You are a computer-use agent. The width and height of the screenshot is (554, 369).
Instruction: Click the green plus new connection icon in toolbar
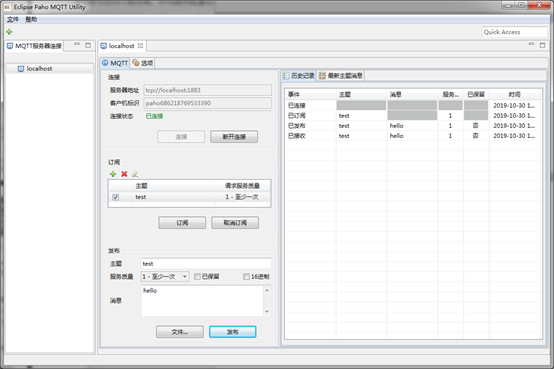tap(9, 32)
